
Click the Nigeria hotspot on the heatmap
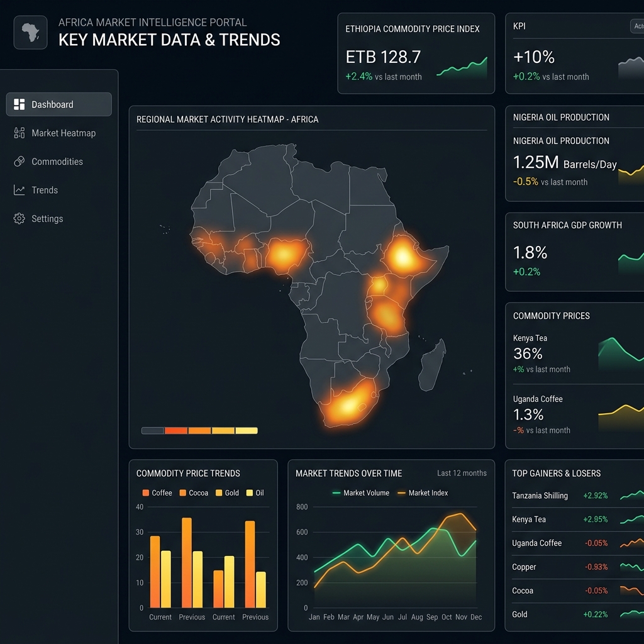284,255
